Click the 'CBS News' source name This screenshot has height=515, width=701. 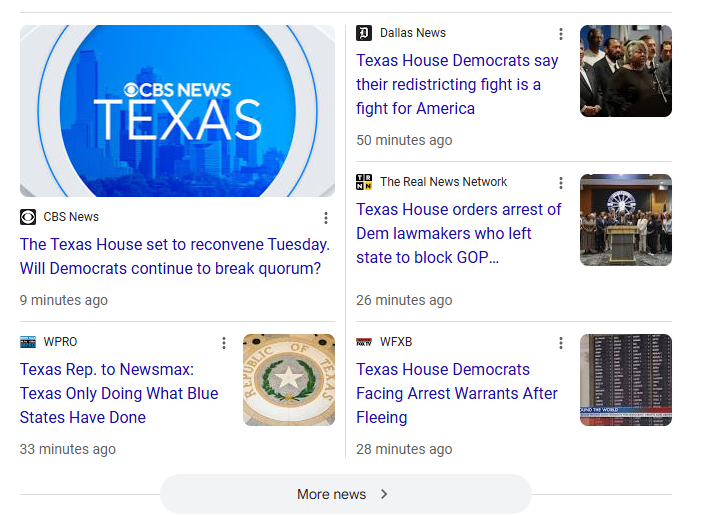click(x=71, y=217)
